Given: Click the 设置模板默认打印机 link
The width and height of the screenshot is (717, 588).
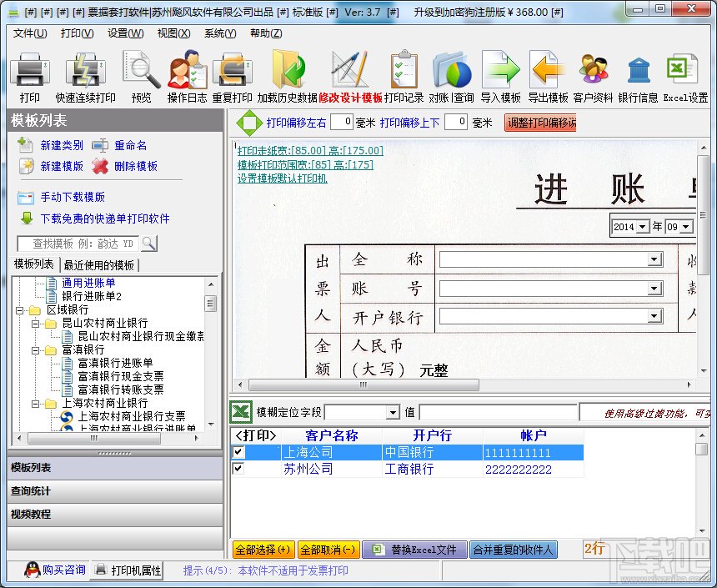Looking at the screenshot, I should coord(282,178).
